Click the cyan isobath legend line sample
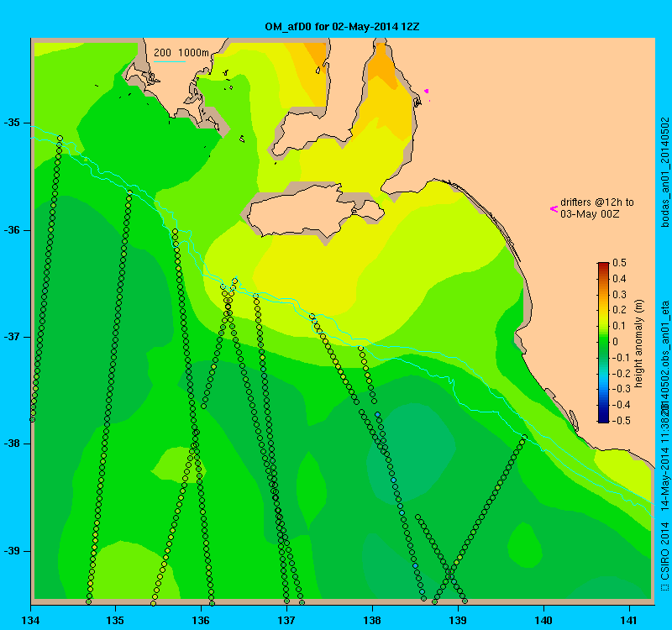The image size is (672, 630). pos(170,61)
